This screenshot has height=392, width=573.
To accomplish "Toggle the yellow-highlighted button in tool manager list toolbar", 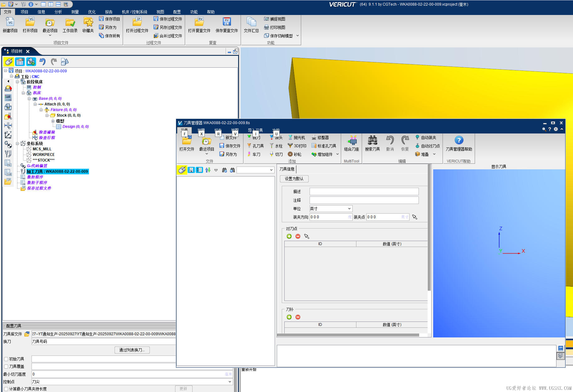I will point(182,170).
